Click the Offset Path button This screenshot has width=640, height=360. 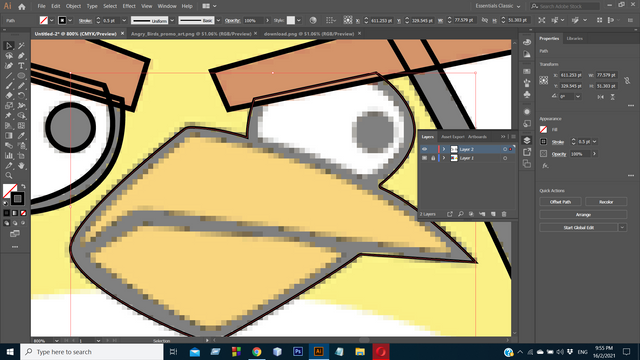coord(560,202)
